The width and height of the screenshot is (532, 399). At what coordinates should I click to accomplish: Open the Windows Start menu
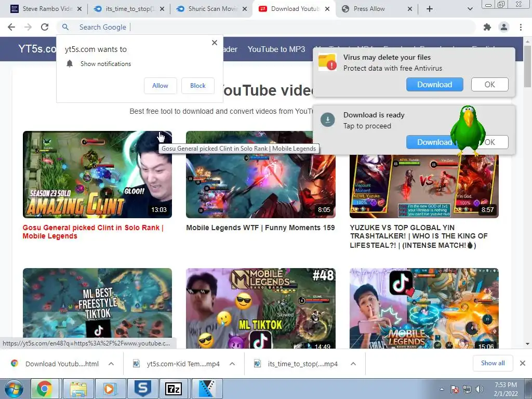point(13,389)
